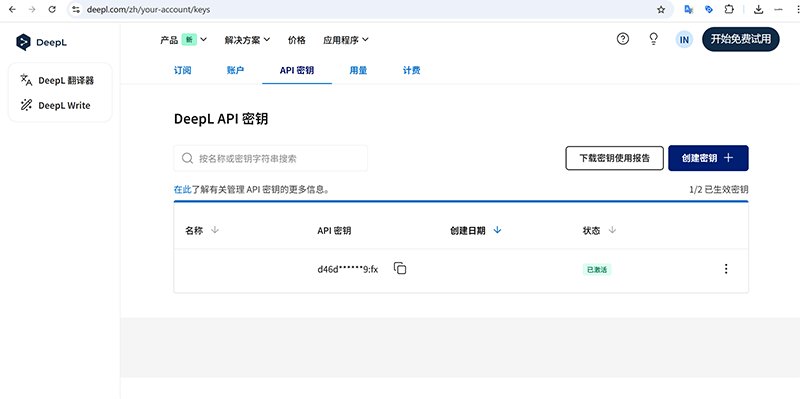
Task: Select the API 密钥 tab
Action: point(297,70)
